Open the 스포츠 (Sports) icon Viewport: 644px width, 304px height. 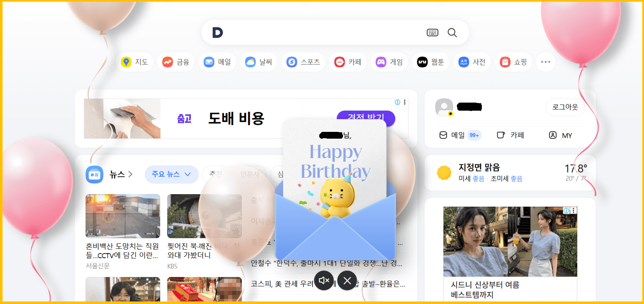coord(303,61)
